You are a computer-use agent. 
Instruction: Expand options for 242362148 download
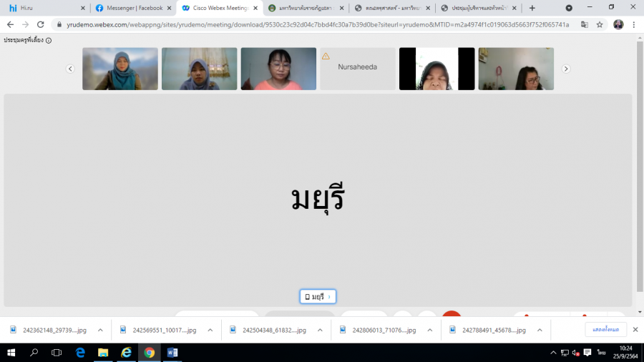(100, 330)
